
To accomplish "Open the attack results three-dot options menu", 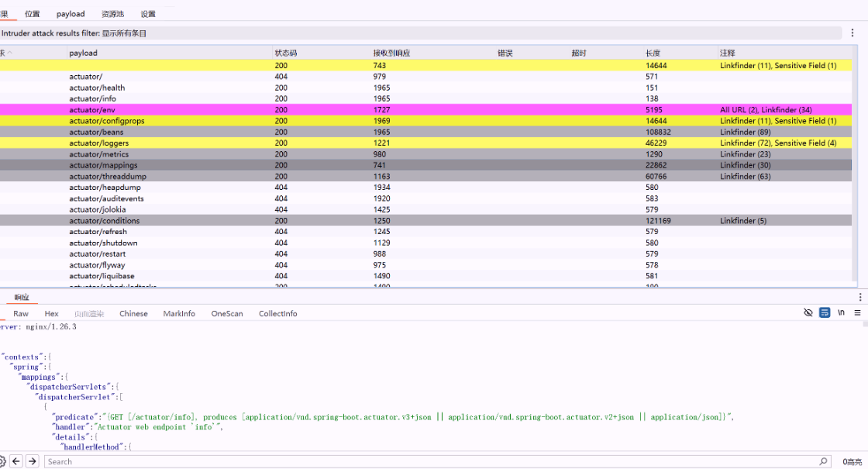I will [852, 33].
